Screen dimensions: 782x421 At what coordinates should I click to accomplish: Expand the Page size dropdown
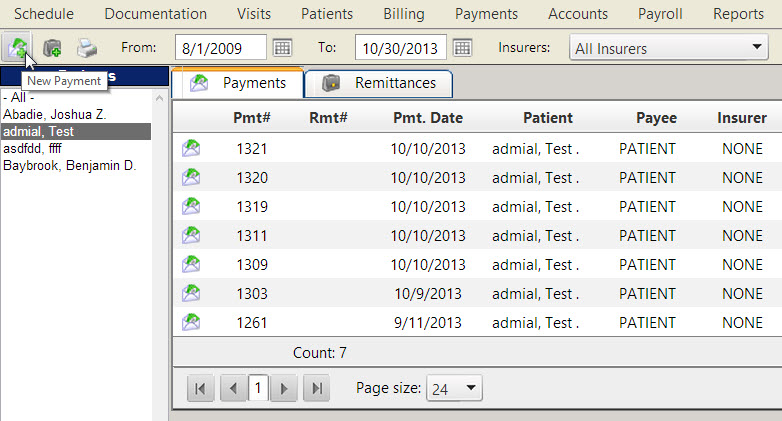click(x=471, y=389)
